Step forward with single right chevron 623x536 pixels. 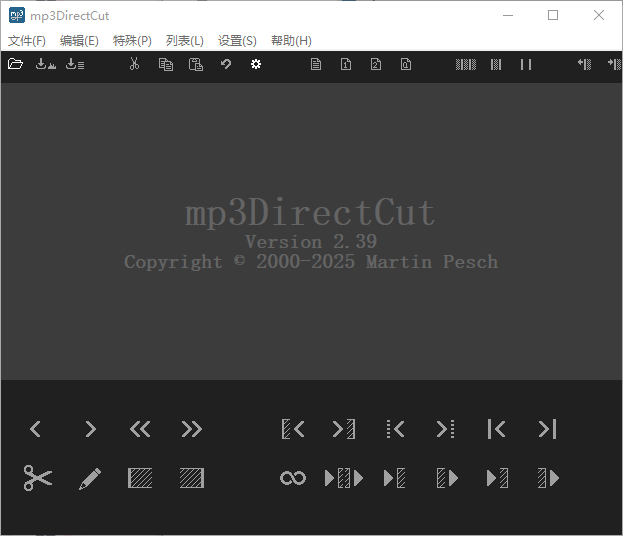[x=90, y=429]
